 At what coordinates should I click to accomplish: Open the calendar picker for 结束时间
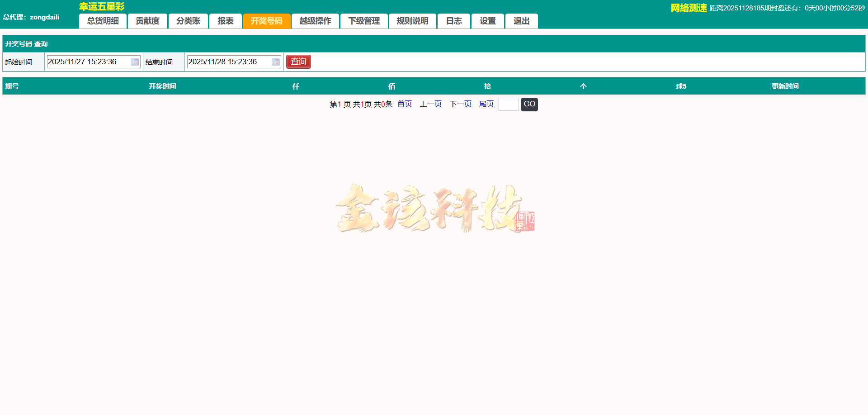point(275,62)
